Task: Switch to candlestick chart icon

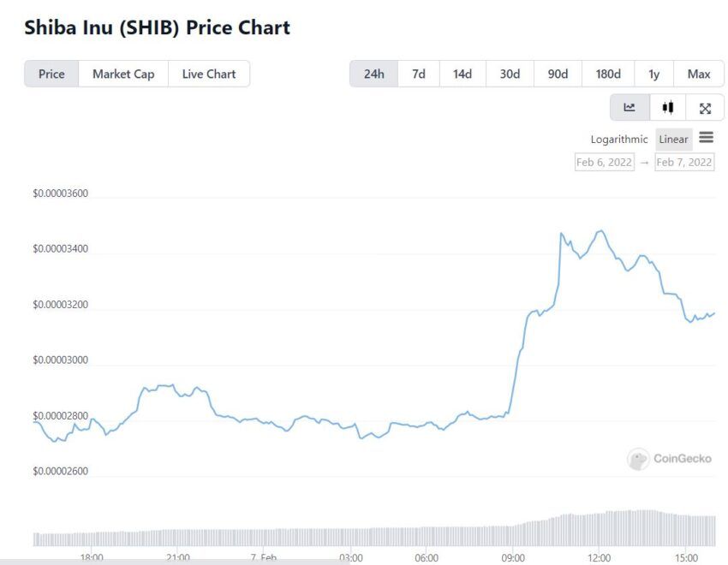Action: click(x=668, y=108)
